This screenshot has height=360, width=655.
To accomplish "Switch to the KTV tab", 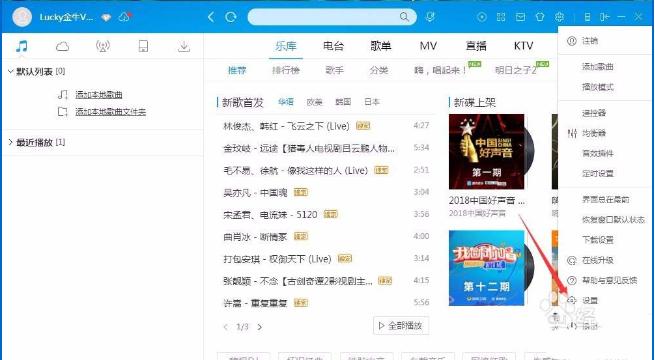I will [523, 46].
